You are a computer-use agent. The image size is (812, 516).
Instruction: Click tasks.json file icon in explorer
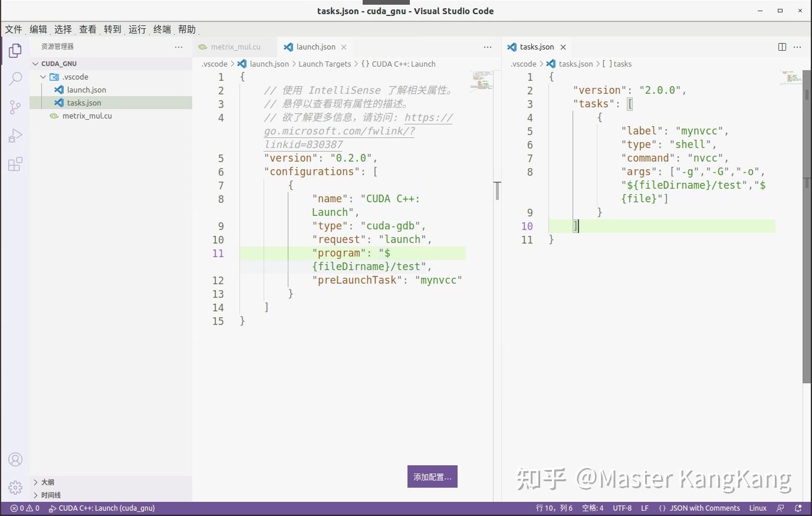[59, 103]
